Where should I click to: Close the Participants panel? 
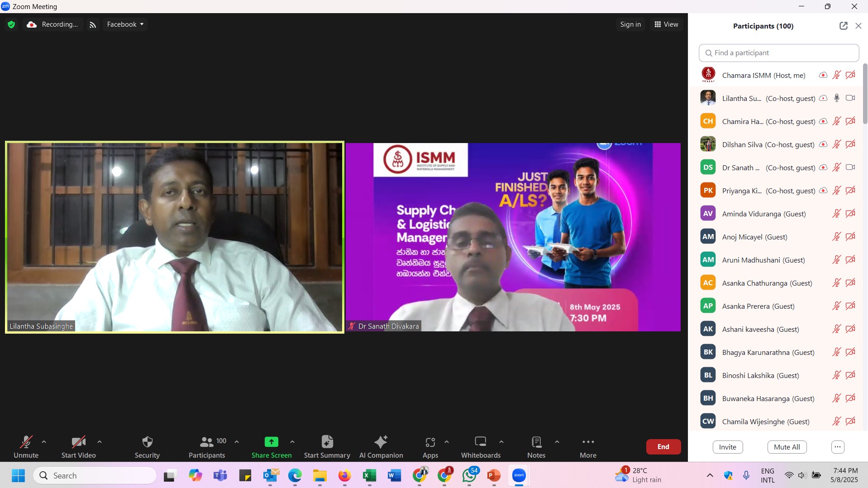[x=858, y=26]
